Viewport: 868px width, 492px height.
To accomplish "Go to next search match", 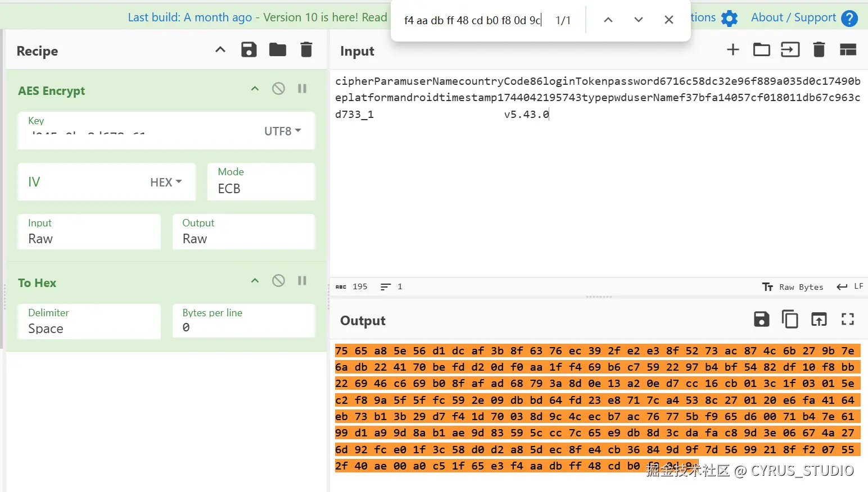I will (x=638, y=20).
